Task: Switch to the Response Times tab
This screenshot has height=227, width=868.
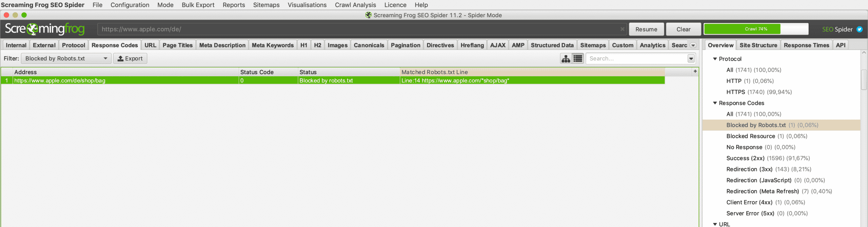Action: point(807,45)
